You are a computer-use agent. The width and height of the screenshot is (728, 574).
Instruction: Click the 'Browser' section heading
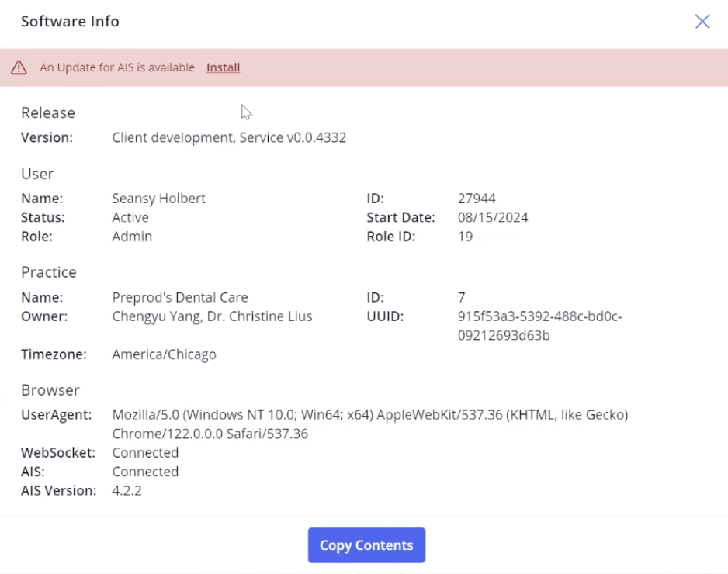click(50, 390)
